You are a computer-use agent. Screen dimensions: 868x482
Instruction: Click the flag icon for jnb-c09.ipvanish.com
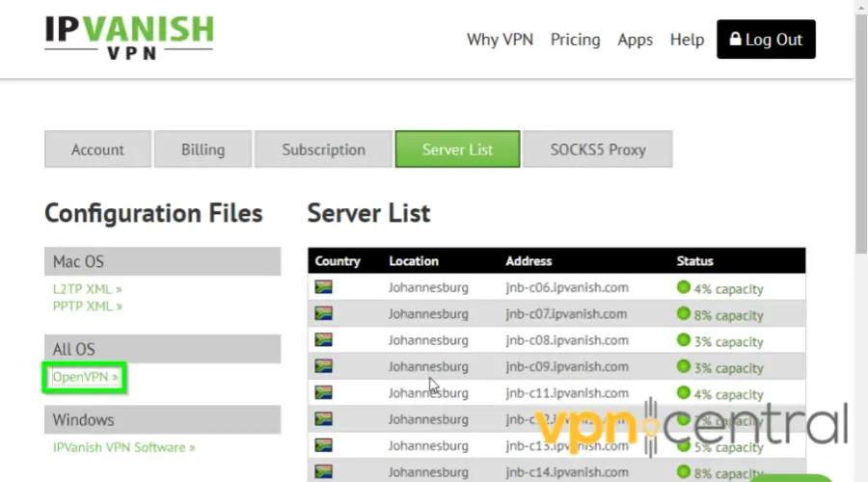(x=323, y=365)
